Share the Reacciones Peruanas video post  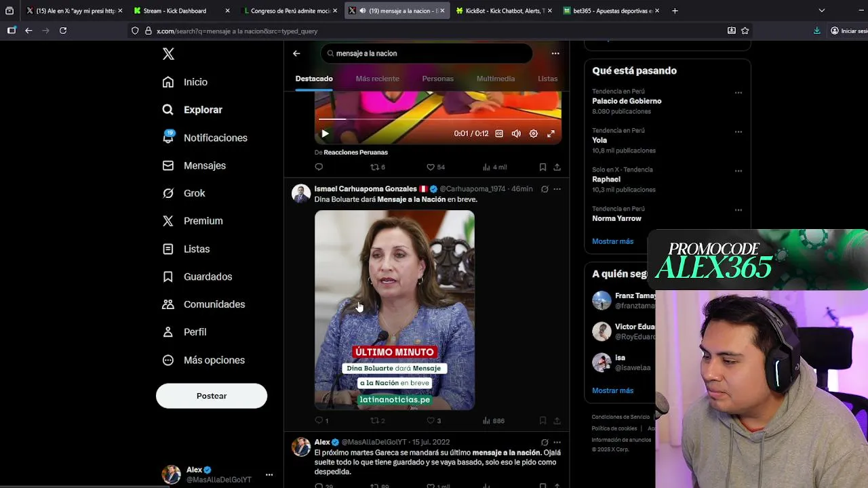pos(557,167)
